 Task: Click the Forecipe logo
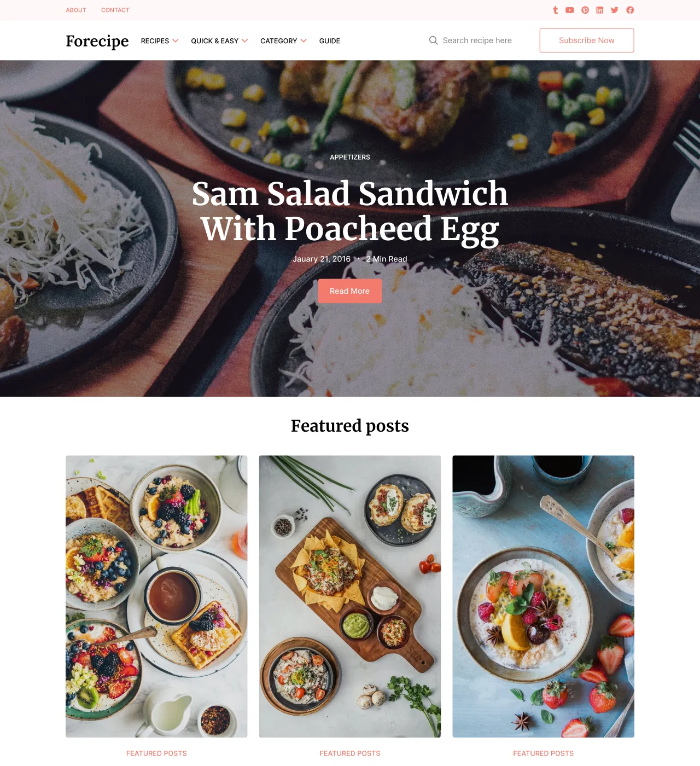click(x=97, y=41)
